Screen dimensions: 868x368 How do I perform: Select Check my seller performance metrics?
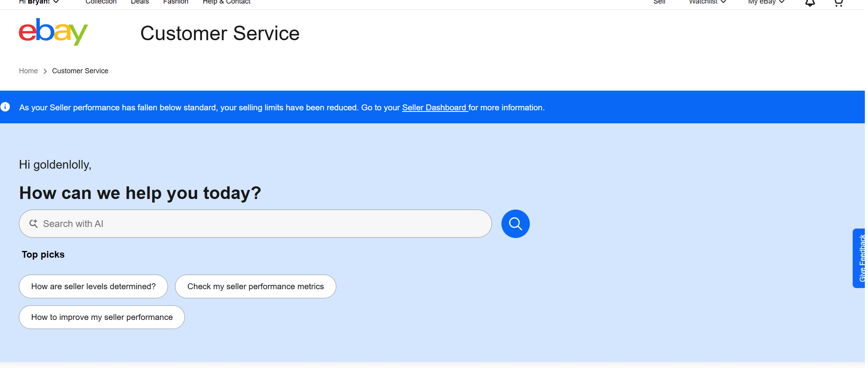coord(255,286)
